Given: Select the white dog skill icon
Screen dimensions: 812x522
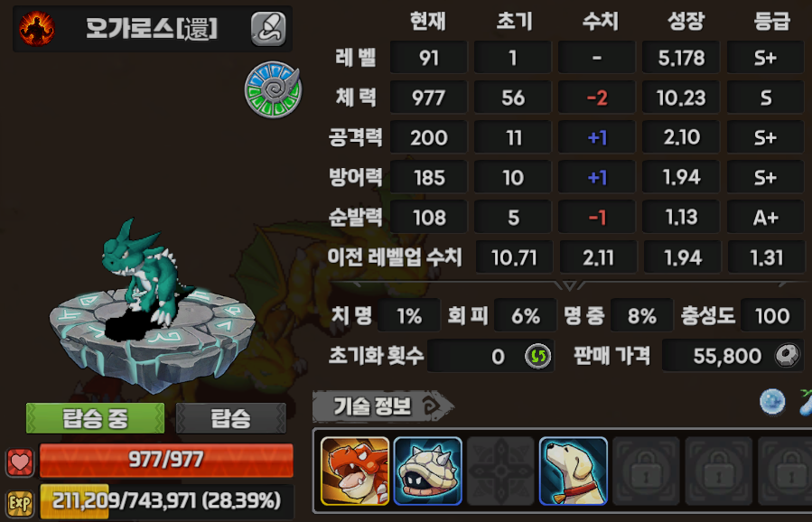Looking at the screenshot, I should 574,471.
